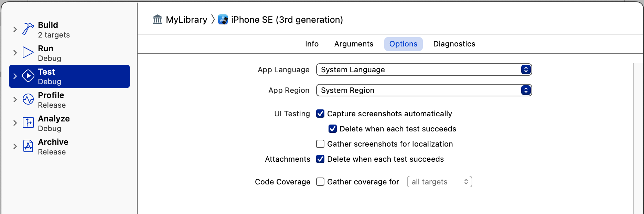
Task: Select the Run play triangle icon
Action: 28,53
